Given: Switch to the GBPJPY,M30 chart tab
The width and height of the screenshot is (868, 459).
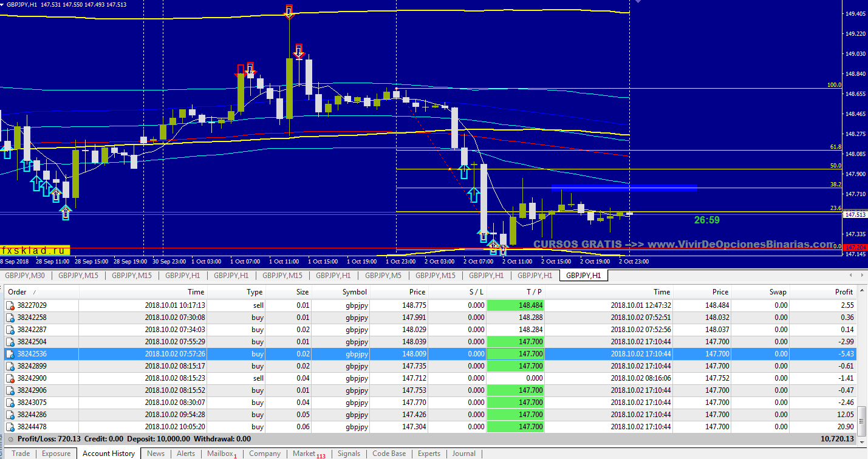Looking at the screenshot, I should [x=25, y=276].
